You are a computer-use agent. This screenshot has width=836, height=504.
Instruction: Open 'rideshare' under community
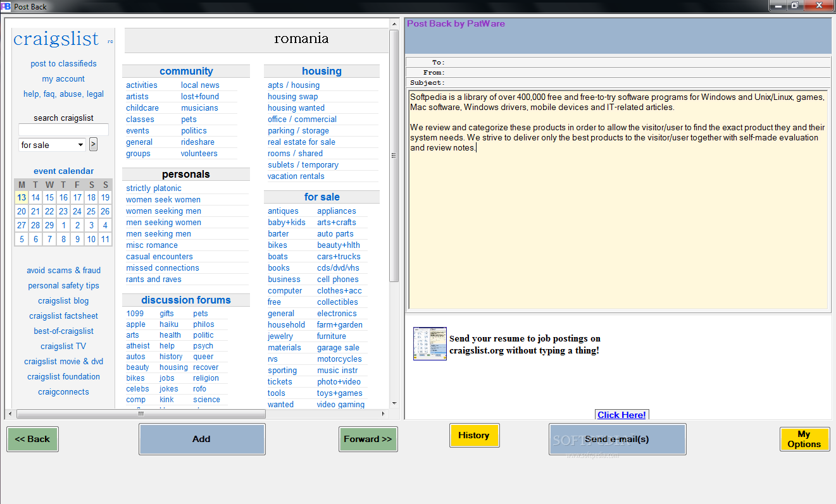(197, 142)
